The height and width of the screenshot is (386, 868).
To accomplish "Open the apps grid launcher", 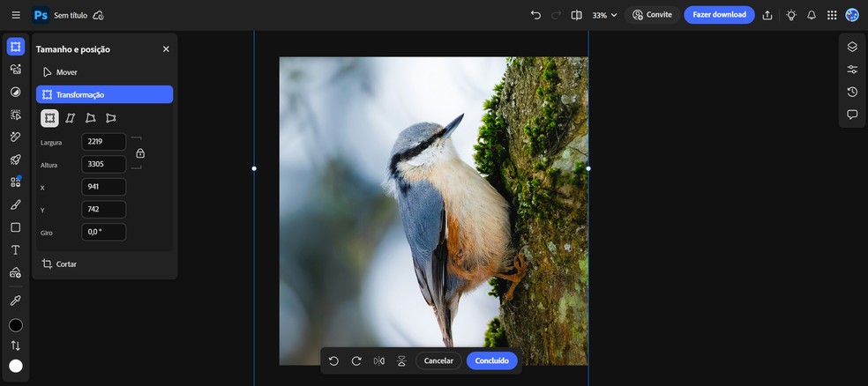I will point(832,15).
